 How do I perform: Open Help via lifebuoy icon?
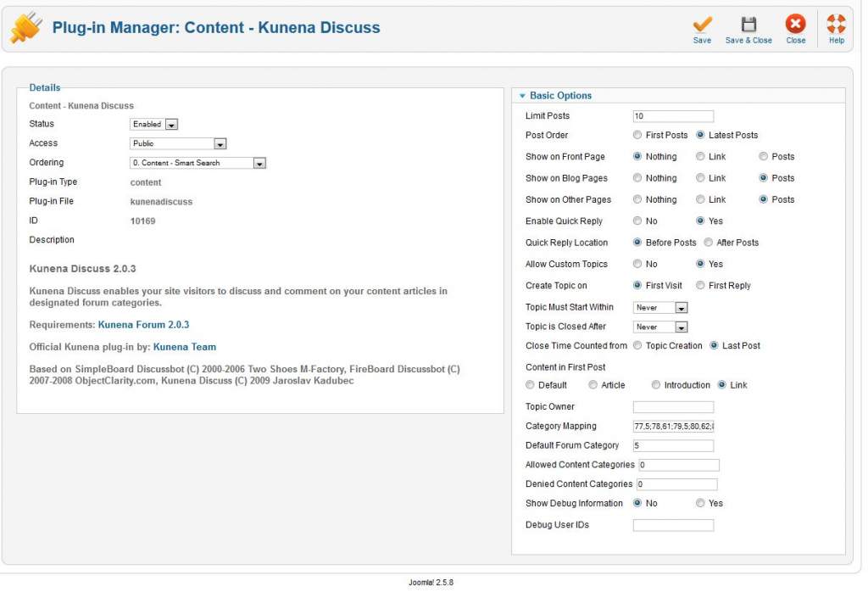(836, 25)
